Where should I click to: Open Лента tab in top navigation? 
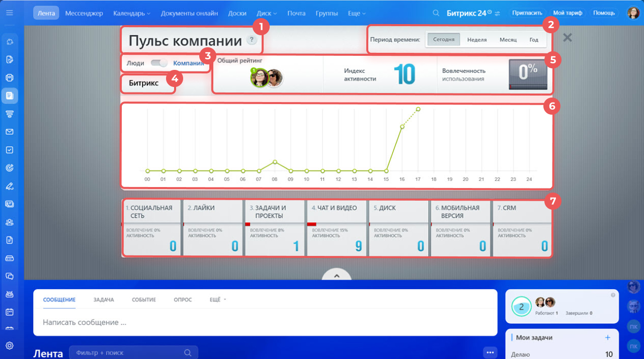[46, 13]
